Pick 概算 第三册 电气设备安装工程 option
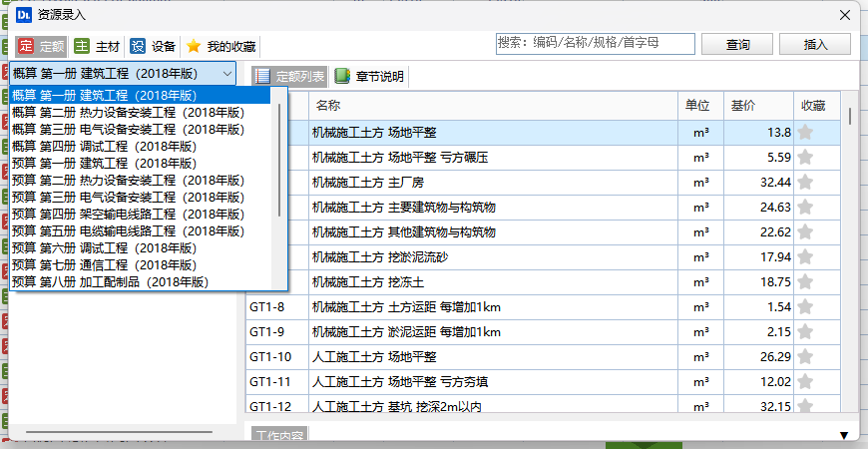Image resolution: width=868 pixels, height=449 pixels. (128, 129)
